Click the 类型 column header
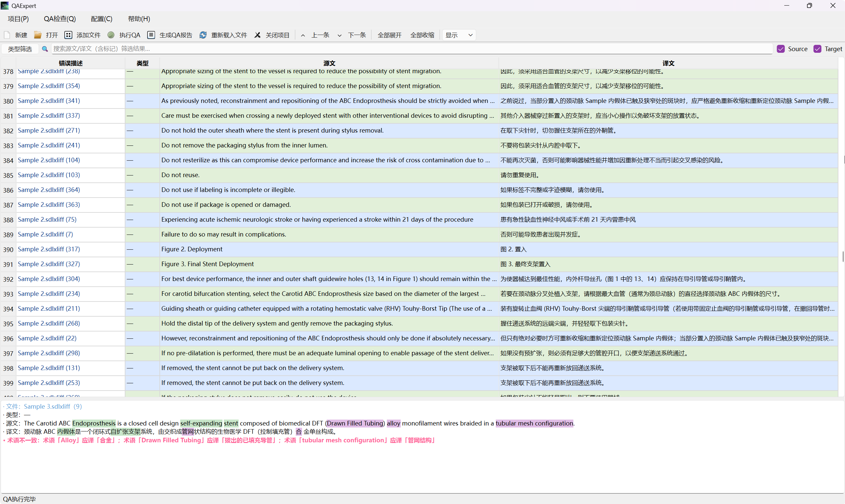845x504 pixels. [142, 63]
